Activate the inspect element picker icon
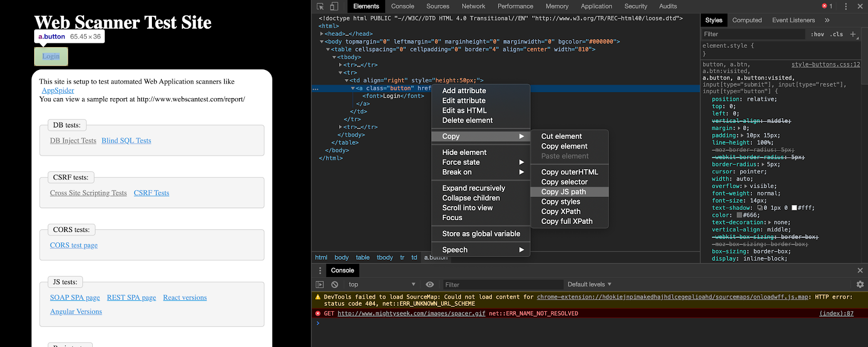This screenshot has height=347, width=868. [320, 7]
